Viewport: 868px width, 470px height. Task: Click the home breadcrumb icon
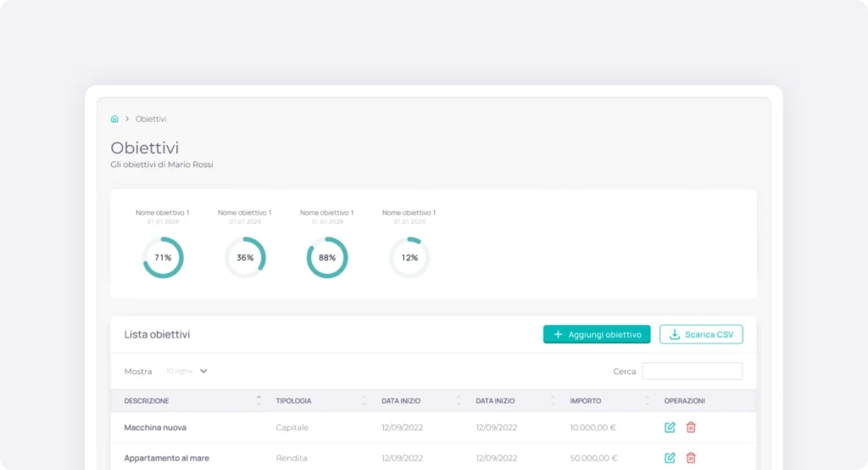114,119
